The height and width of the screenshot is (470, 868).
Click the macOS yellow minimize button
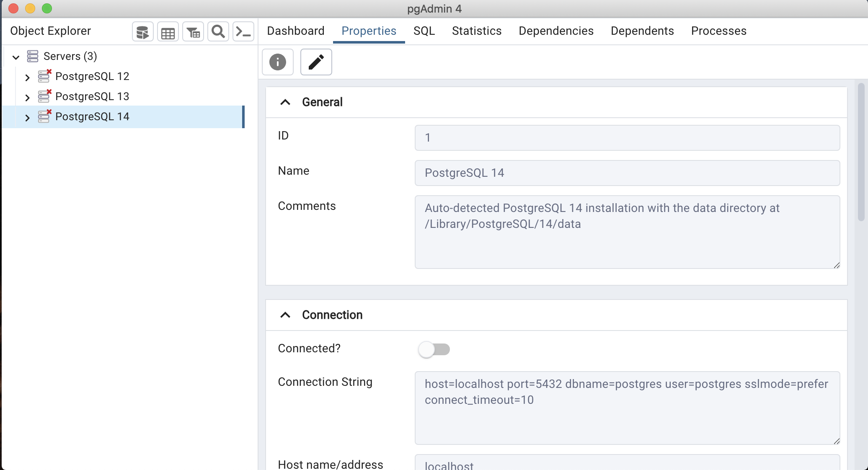30,8
